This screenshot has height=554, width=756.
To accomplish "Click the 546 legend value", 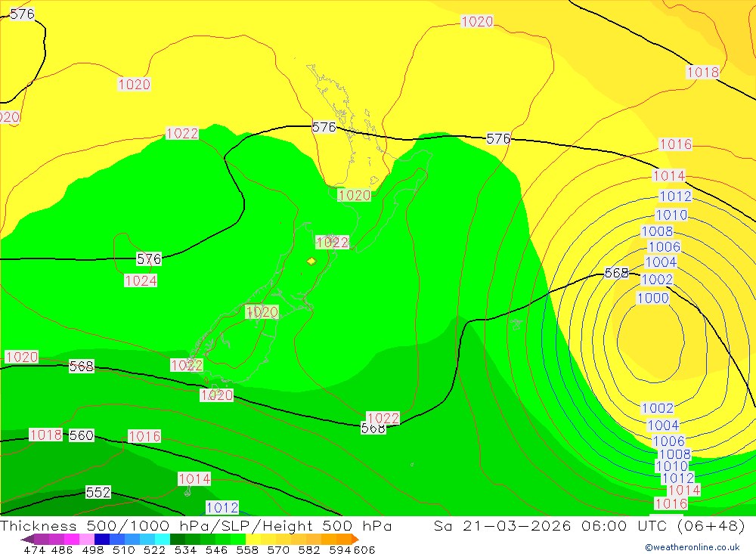I will (x=216, y=549).
